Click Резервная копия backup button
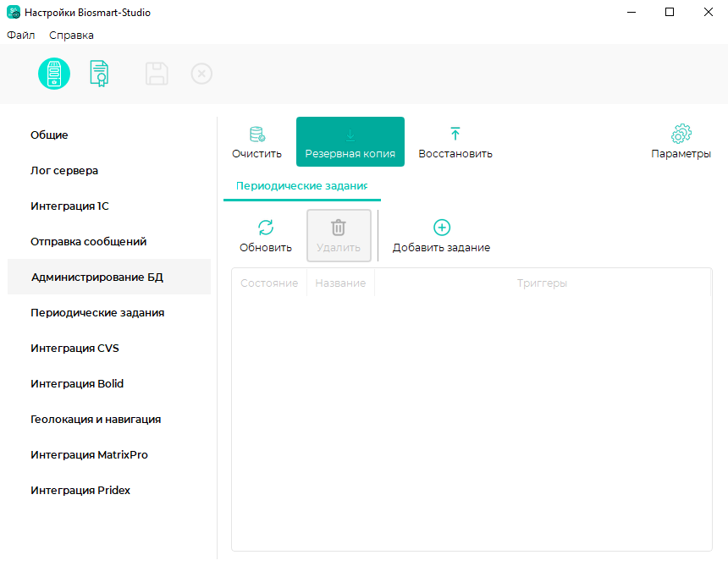This screenshot has width=728, height=566. 350,142
